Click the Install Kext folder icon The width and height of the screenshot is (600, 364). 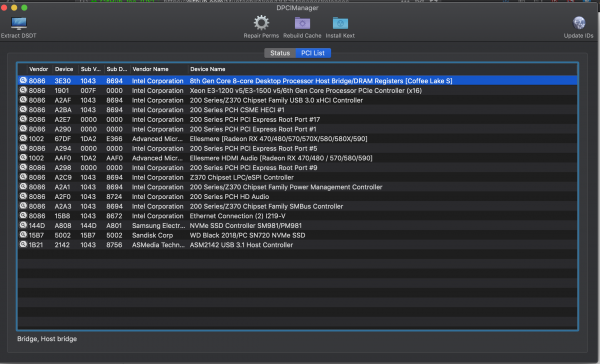pyautogui.click(x=340, y=23)
